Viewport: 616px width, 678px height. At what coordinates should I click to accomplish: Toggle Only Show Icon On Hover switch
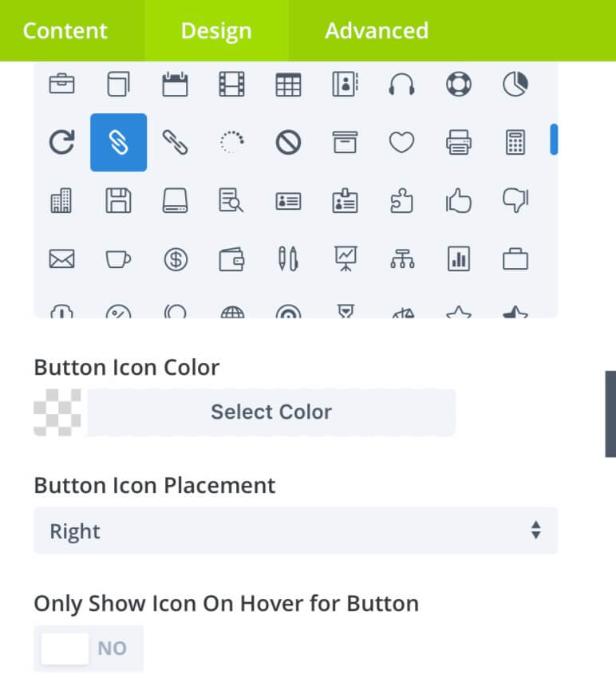(x=89, y=648)
